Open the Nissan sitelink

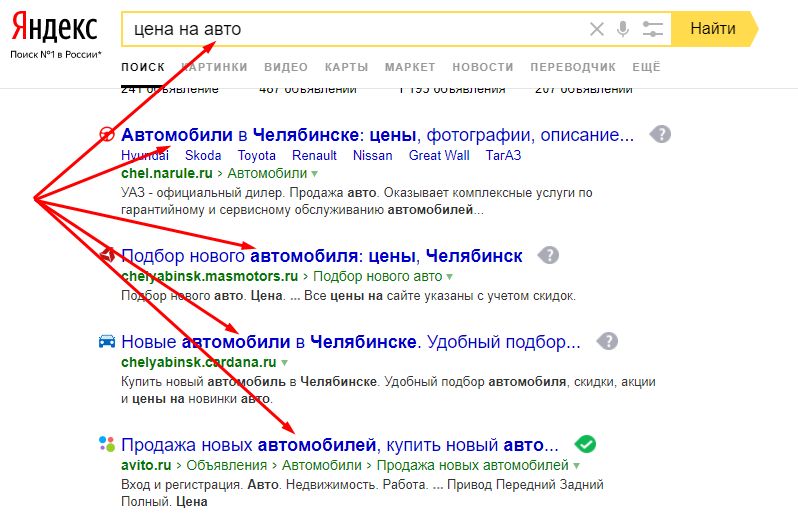373,155
